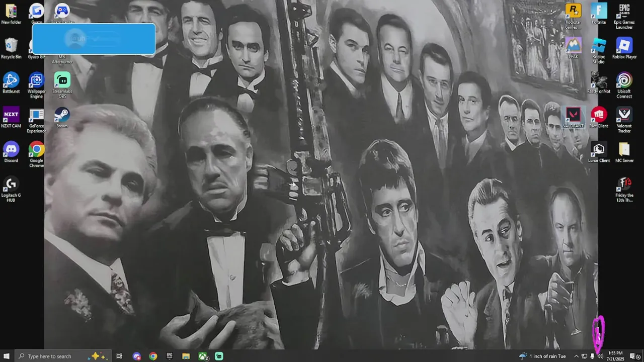Click the microphone tray icon

592,356
